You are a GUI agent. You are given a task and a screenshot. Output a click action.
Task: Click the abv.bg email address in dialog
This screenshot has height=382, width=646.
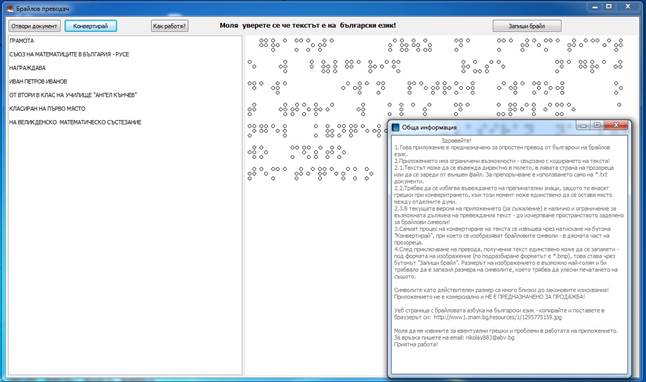(490, 337)
